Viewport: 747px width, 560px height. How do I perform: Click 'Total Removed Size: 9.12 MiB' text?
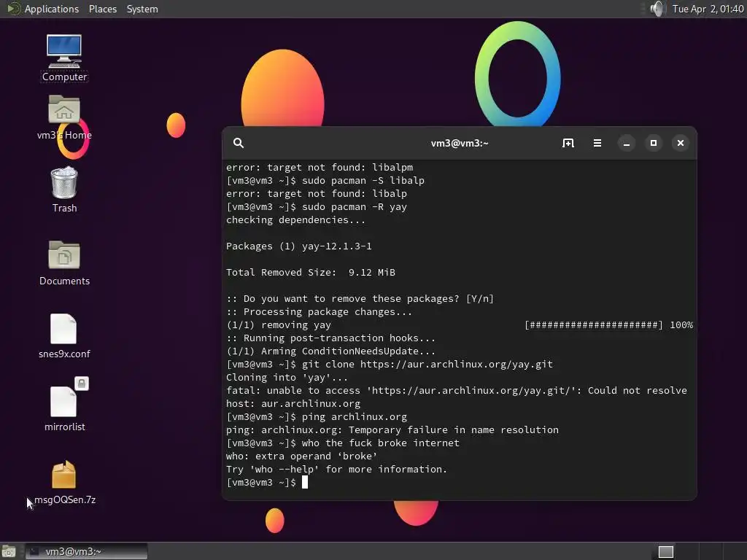[311, 273]
